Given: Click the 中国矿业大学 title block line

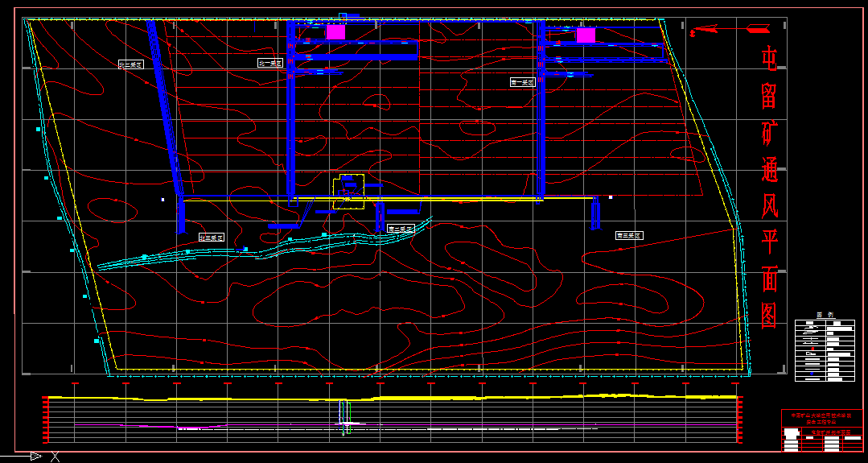Looking at the screenshot, I should (821, 415).
